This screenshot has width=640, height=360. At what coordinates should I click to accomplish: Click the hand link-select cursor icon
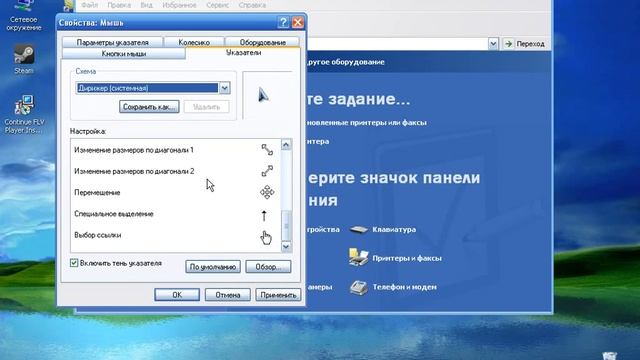[266, 238]
